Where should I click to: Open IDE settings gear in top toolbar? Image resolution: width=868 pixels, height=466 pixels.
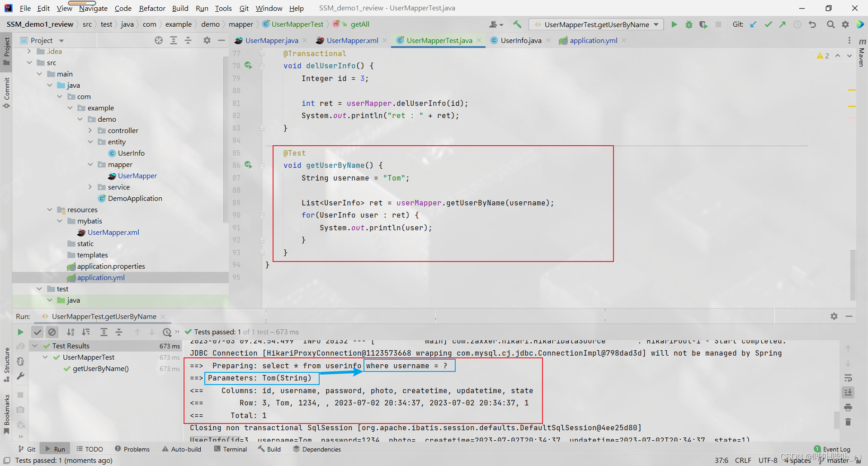coord(845,24)
